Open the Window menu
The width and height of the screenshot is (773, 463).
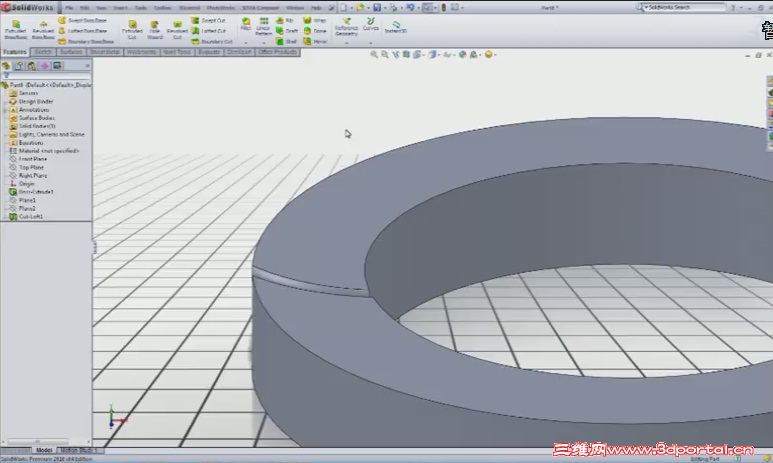pos(295,8)
